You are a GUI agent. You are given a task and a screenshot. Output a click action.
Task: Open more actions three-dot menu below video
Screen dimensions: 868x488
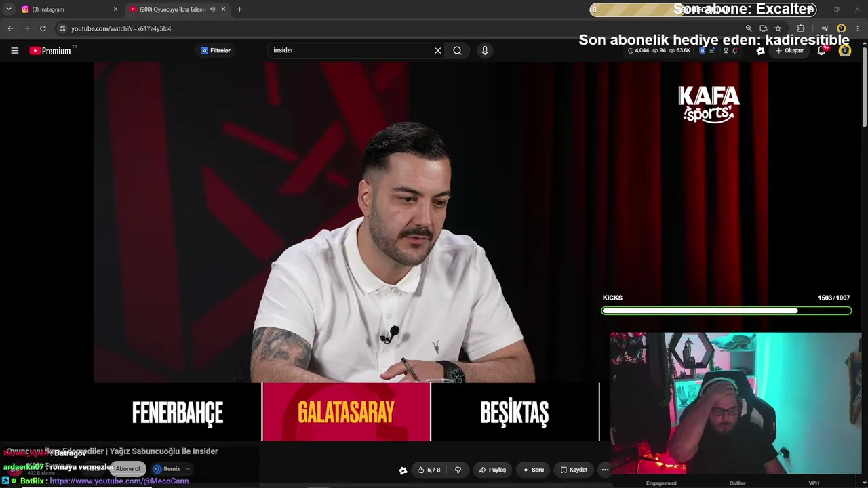tap(605, 470)
